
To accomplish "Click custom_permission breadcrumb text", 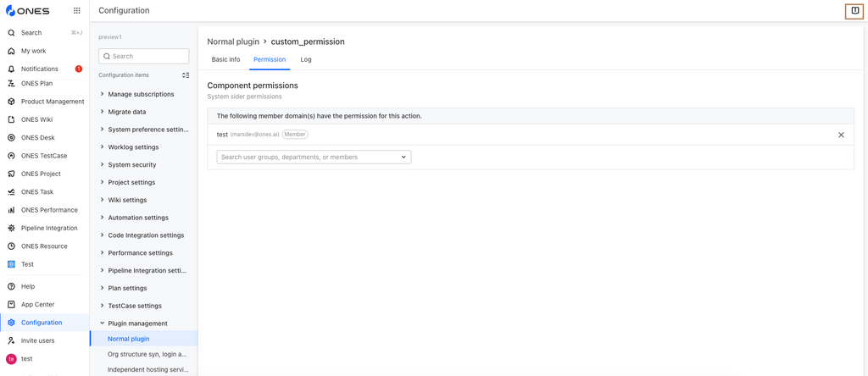I will (308, 41).
